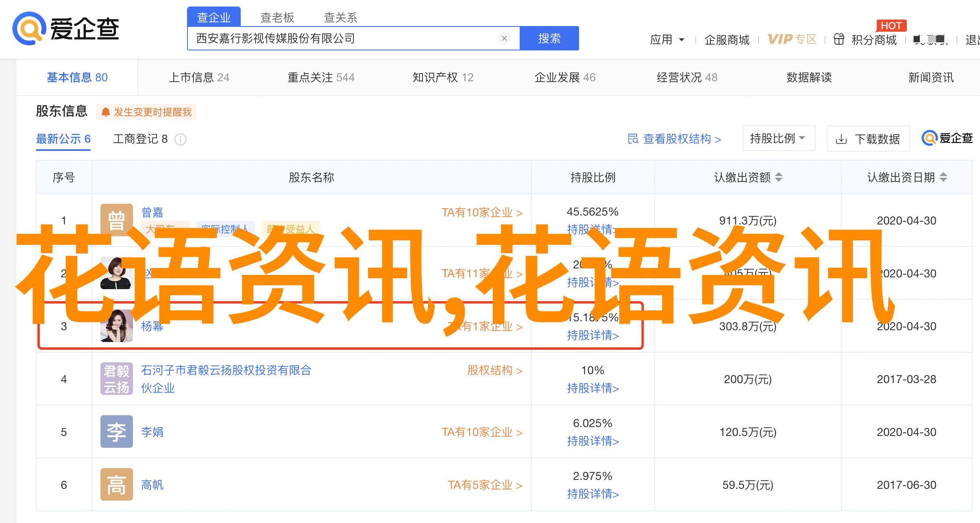Open shareholder 曾嘉's profile link

click(x=152, y=212)
